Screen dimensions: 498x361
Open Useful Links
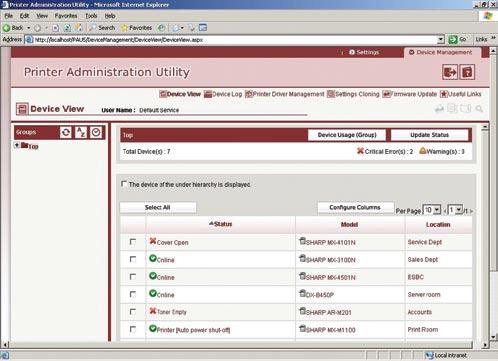pyautogui.click(x=461, y=94)
